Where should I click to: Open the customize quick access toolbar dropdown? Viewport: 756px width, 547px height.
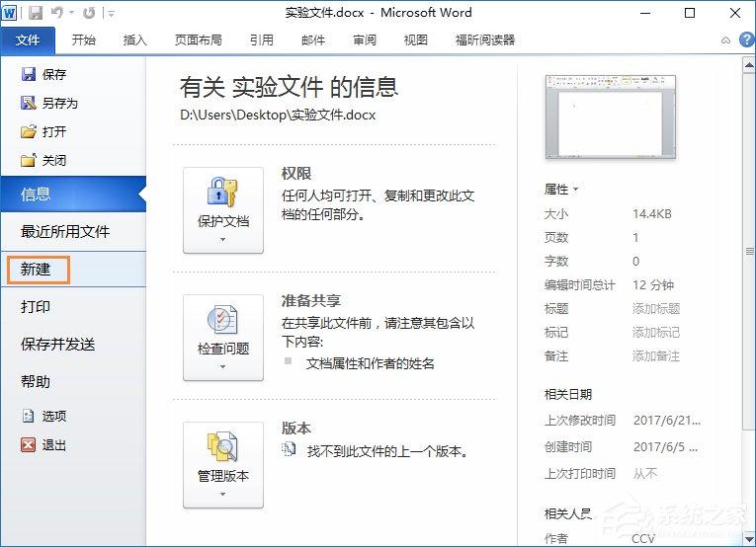click(x=111, y=14)
